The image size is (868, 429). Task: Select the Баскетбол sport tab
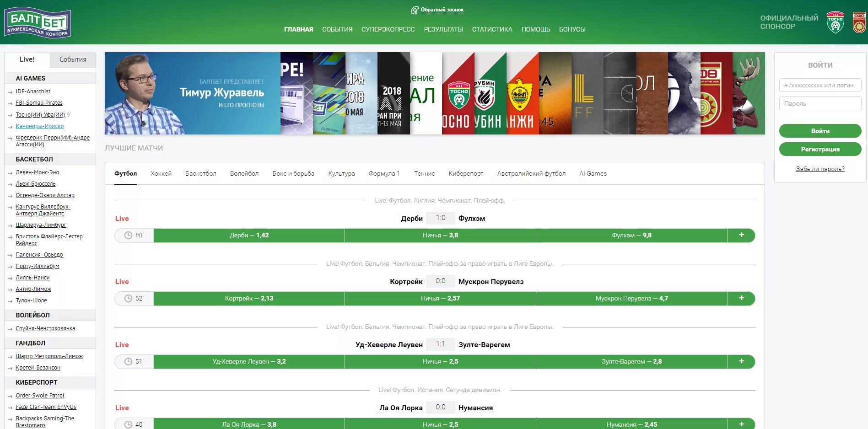pos(200,173)
